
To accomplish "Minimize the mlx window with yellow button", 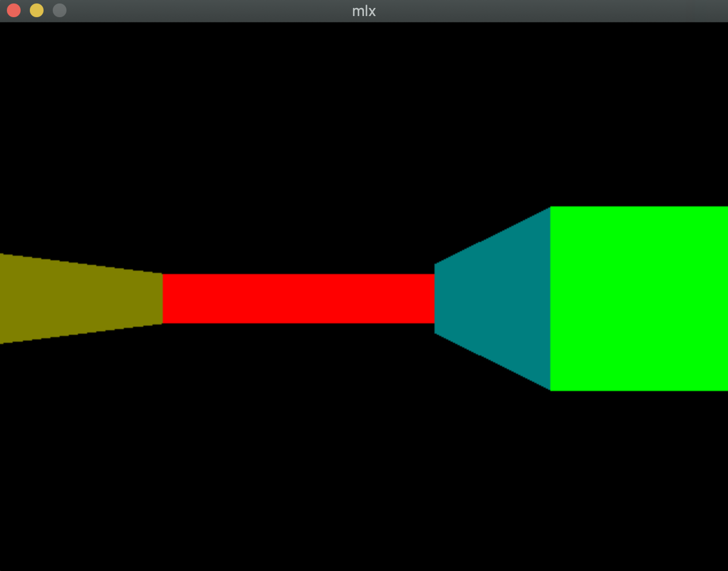I will point(37,10).
